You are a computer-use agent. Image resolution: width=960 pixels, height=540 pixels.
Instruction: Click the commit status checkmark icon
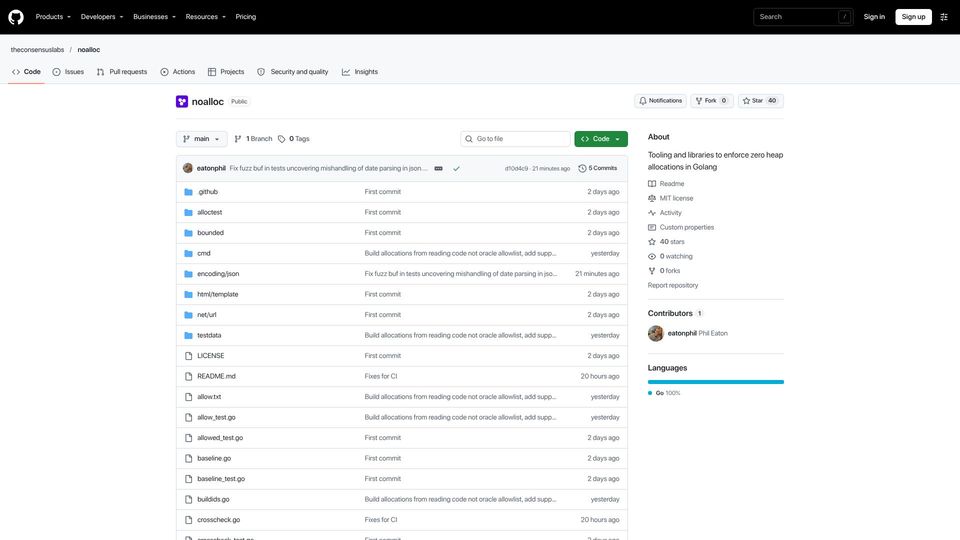coord(456,168)
